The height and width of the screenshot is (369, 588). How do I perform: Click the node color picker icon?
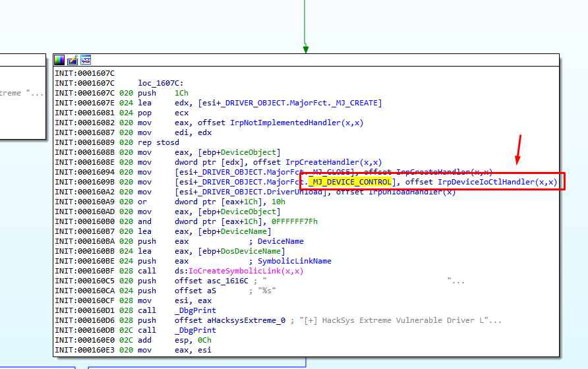pos(60,60)
